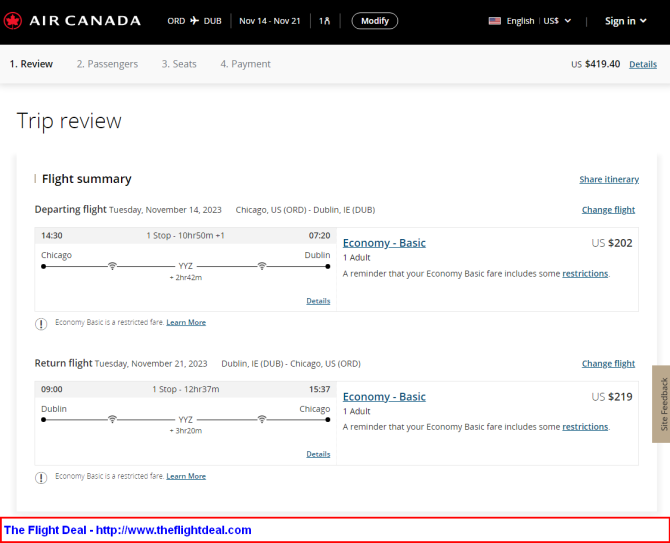Click the '+ 2hr42m' layover text

[185, 277]
